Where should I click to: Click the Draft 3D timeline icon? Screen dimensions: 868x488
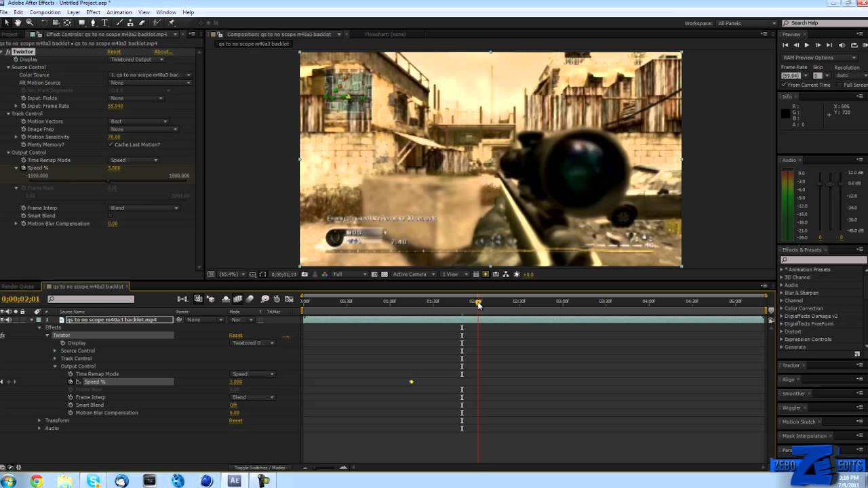pos(211,299)
